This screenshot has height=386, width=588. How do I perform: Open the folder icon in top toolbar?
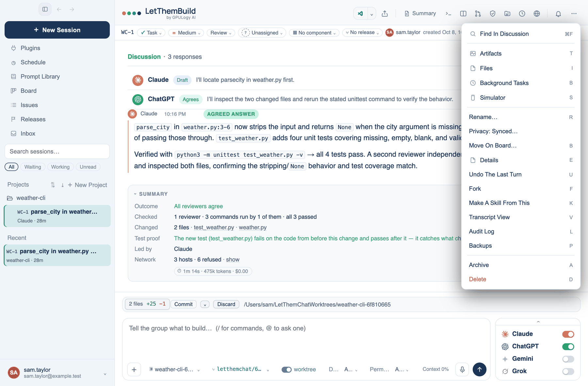coord(507,14)
